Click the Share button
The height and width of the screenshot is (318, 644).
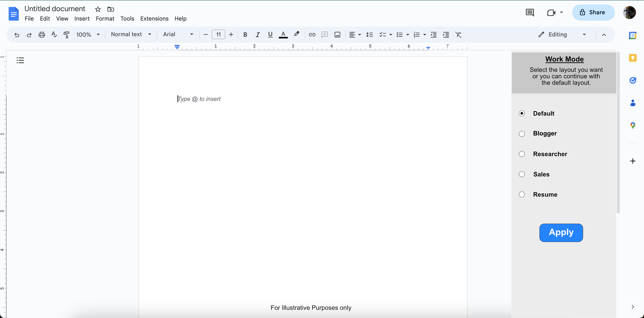pos(593,13)
